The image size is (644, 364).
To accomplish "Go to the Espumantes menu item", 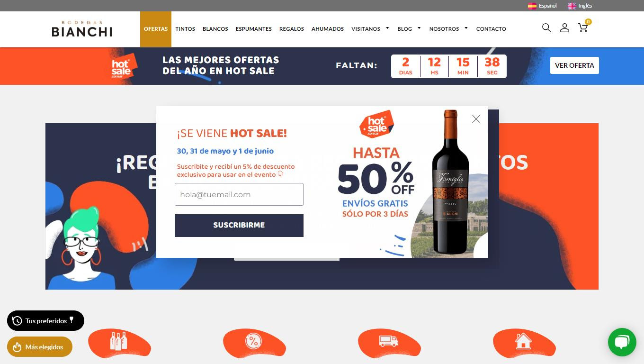I will (x=254, y=29).
